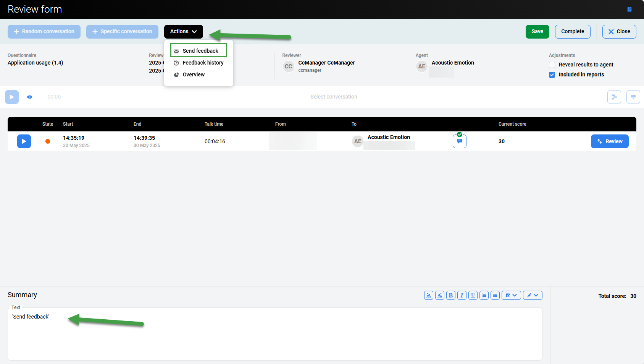
Task: Insert a bulleted list in Summary
Action: [495, 295]
